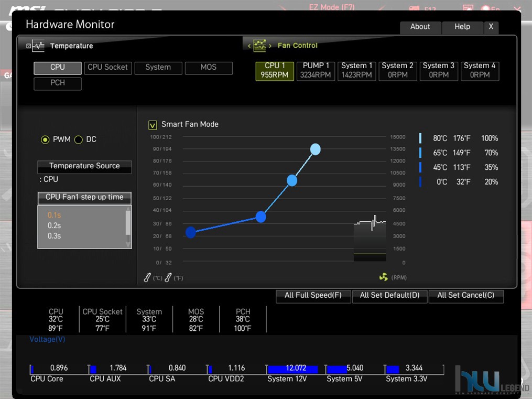Click the left arrow beside Fan Control
The width and height of the screenshot is (532, 399).
pos(249,46)
